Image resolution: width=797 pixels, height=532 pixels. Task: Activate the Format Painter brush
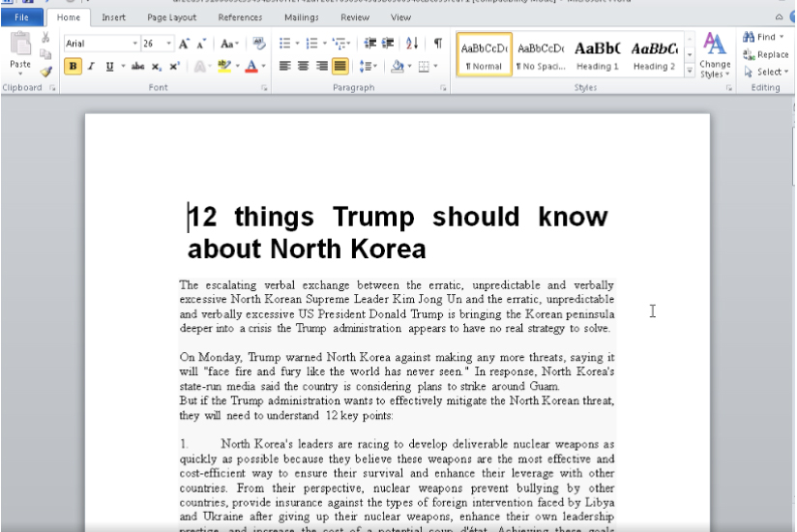coord(46,72)
